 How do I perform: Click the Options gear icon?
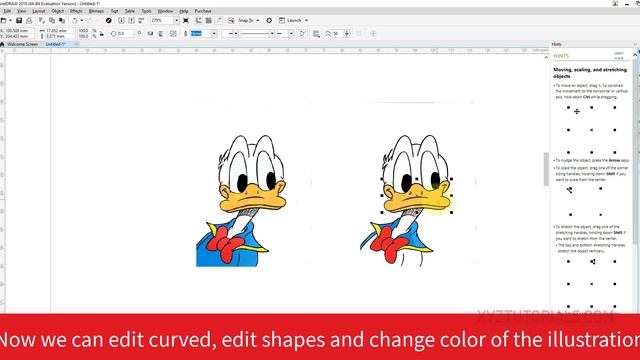(269, 20)
